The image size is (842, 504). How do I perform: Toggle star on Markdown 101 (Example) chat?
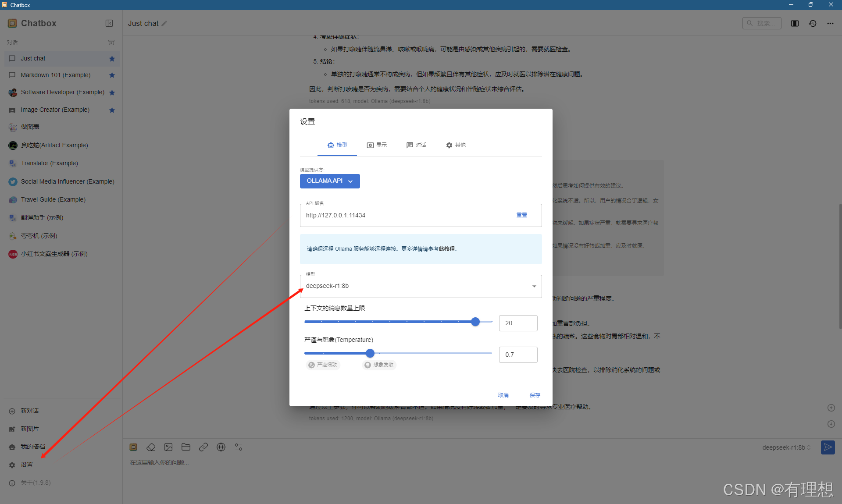pyautogui.click(x=112, y=75)
